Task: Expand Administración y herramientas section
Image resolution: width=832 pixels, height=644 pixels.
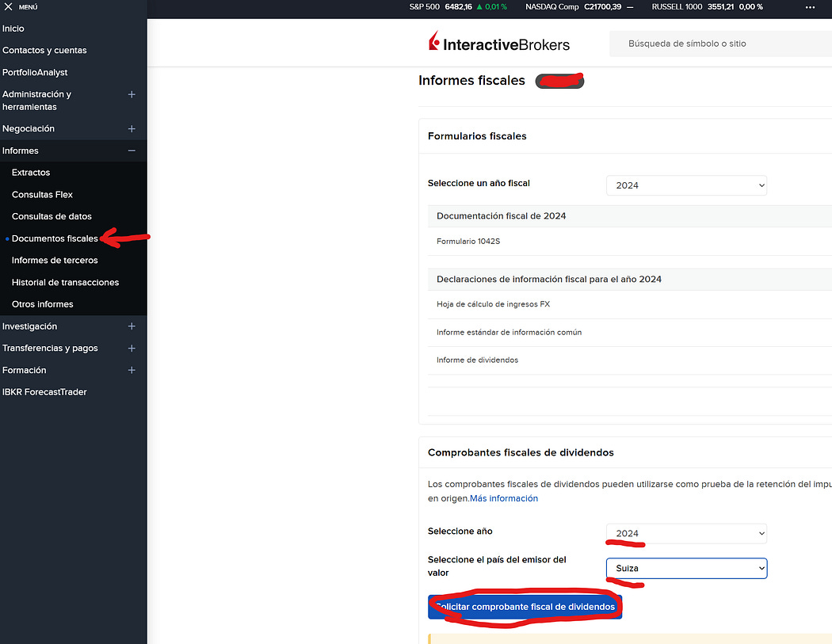Action: (x=132, y=94)
